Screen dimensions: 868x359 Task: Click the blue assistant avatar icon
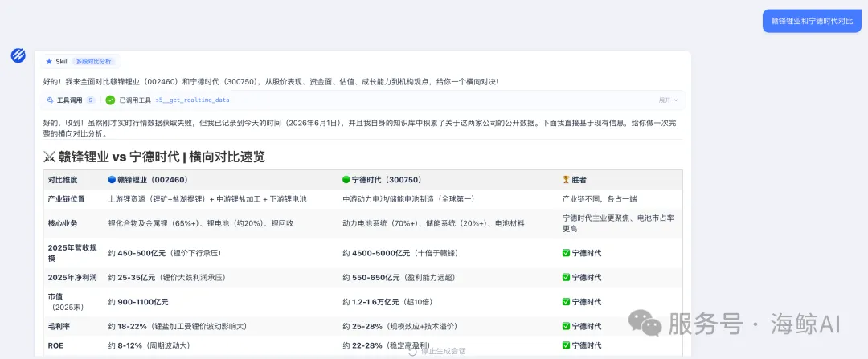pyautogui.click(x=18, y=55)
